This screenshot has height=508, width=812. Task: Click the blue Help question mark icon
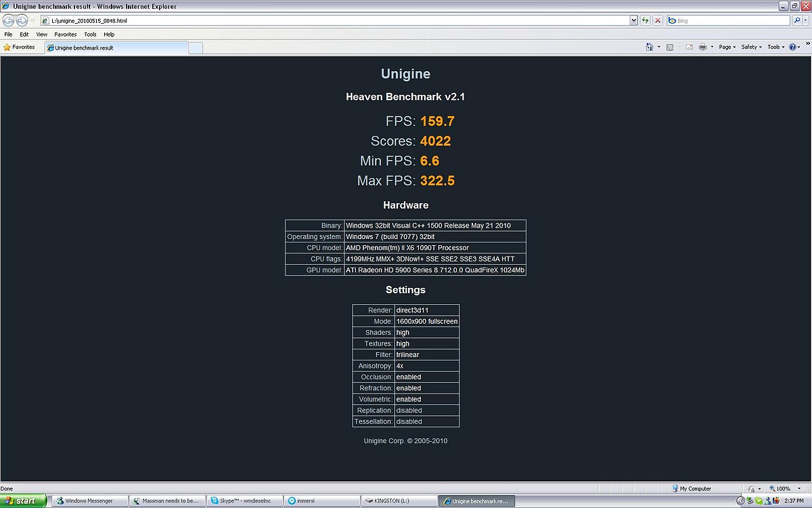click(792, 47)
